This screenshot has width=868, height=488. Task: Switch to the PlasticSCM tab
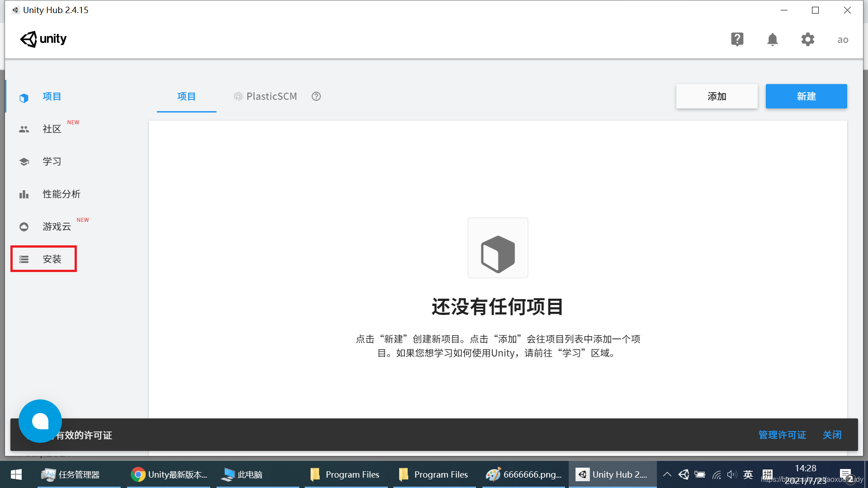point(265,96)
